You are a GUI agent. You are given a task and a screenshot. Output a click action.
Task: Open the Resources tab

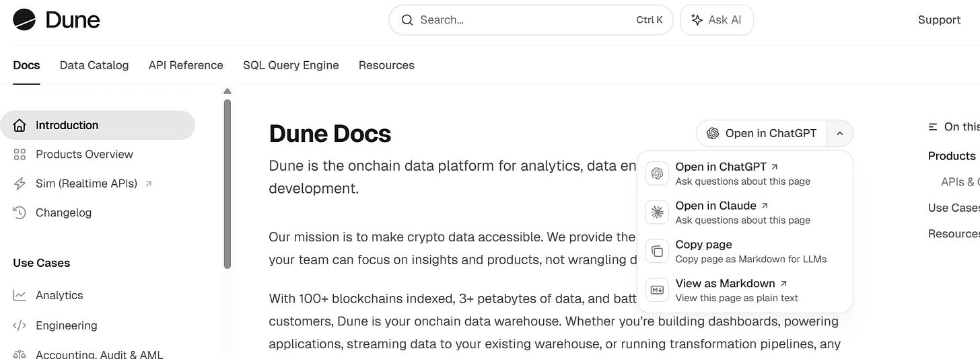386,65
